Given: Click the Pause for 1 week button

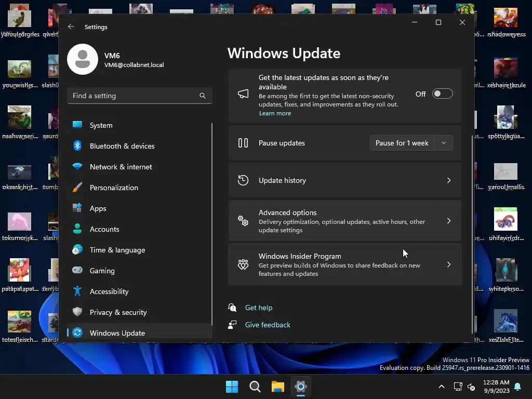Looking at the screenshot, I should pos(402,143).
